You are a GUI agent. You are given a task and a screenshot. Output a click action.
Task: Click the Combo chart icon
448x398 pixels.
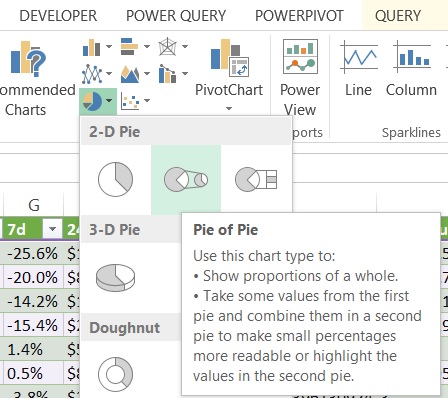tap(167, 74)
